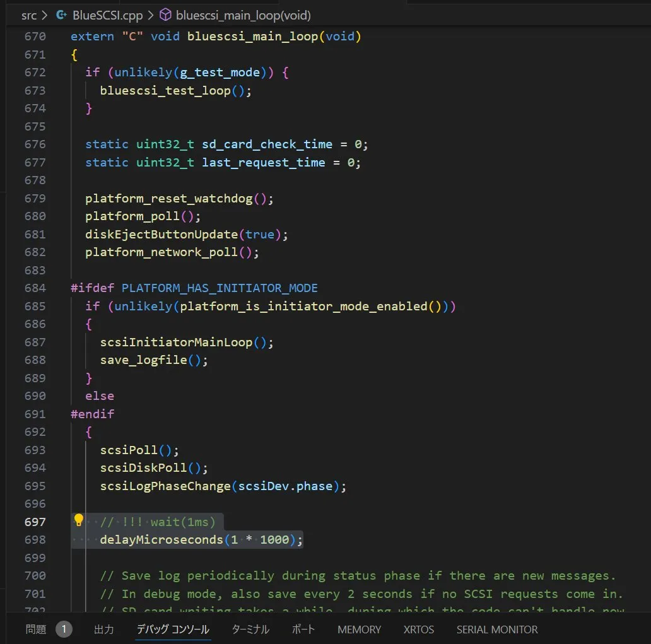
Task: Click platform_is_initiator_mode_enabled call
Action: tap(303, 307)
